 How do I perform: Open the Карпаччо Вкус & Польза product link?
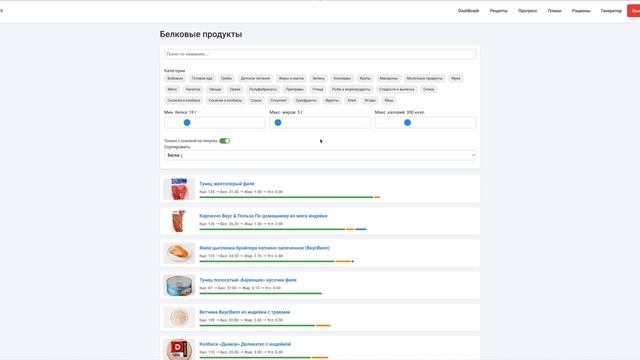(x=263, y=216)
